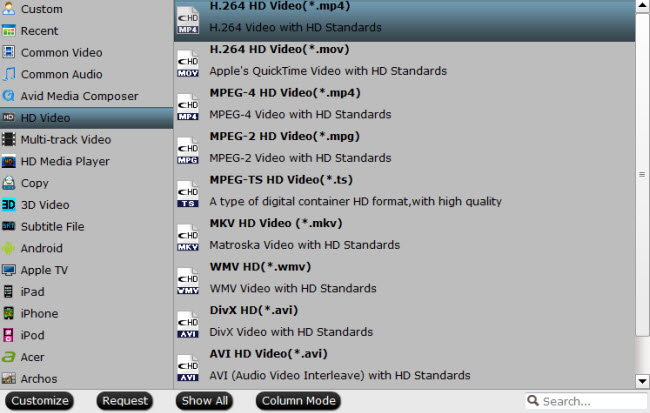Click the iPhone device icon

tap(8, 313)
